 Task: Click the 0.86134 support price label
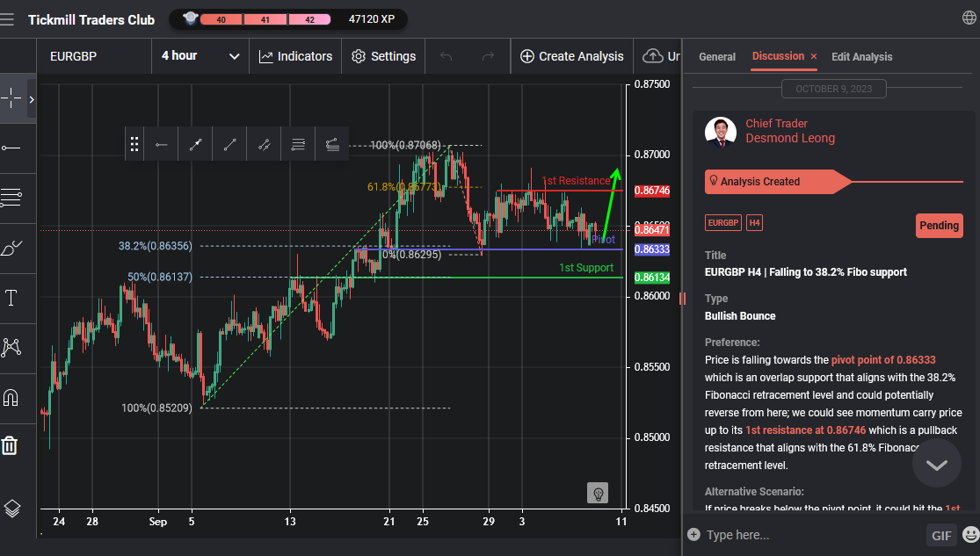[652, 278]
